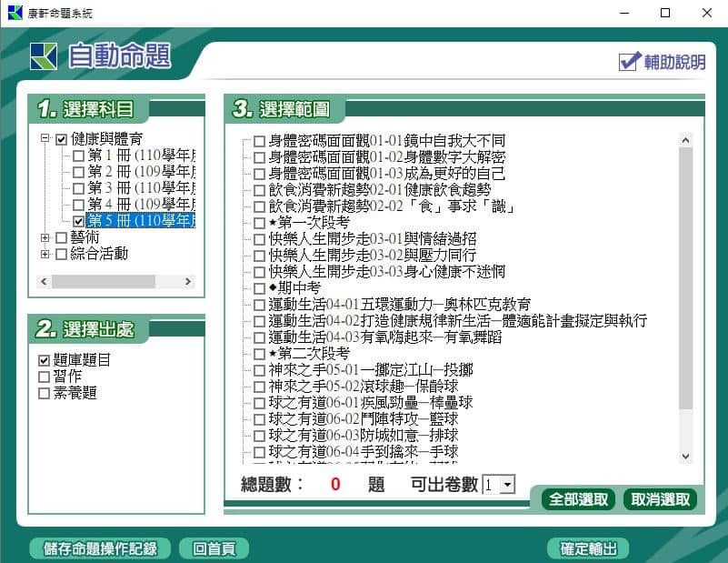Click range list scroll up arrow
The width and height of the screenshot is (728, 563).
(x=685, y=140)
